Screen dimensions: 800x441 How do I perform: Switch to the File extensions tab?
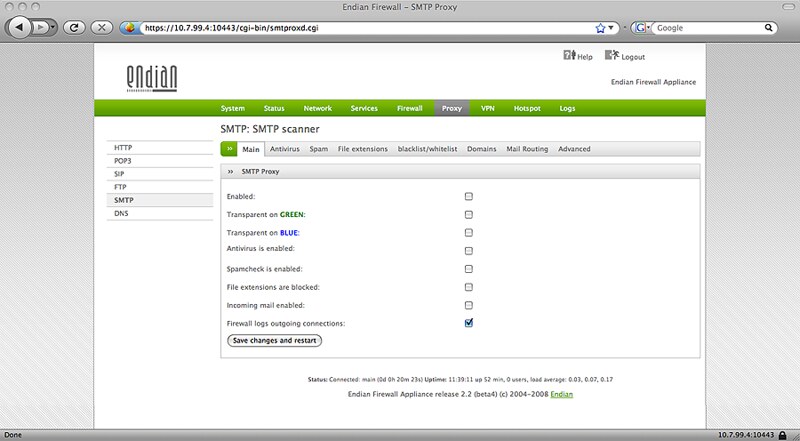[362, 149]
